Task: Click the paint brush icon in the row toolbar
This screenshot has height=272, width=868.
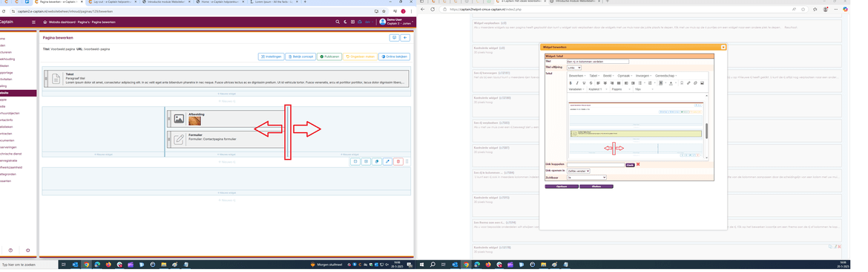Action: coord(387,161)
